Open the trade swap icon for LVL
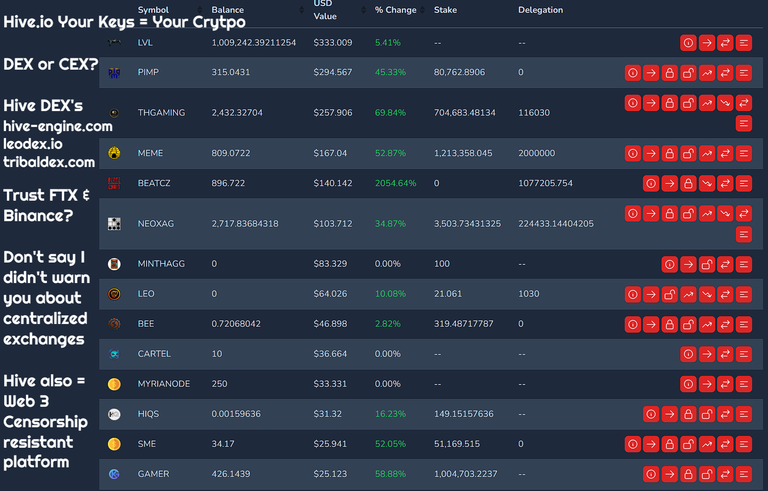Screen dimensions: 768x491 pos(725,43)
